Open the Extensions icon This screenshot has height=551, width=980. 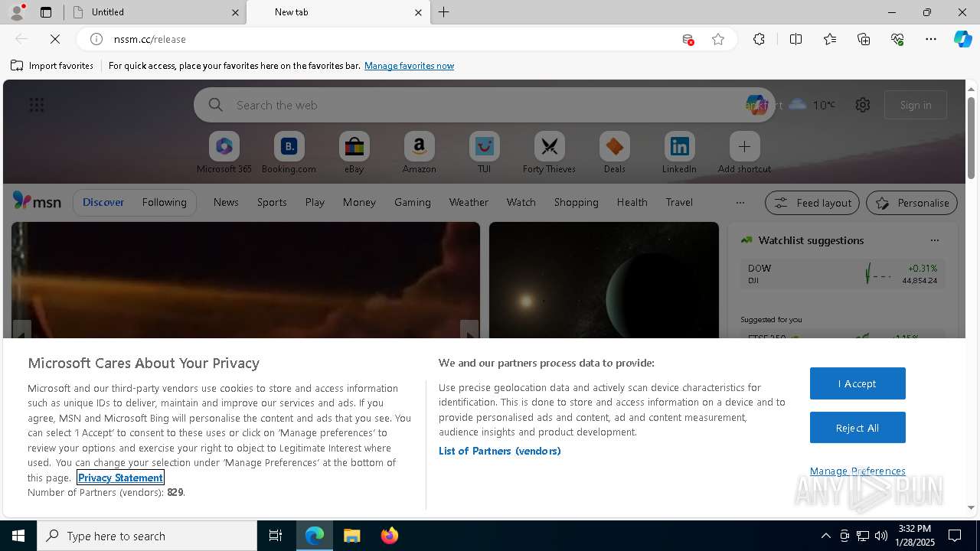(759, 39)
